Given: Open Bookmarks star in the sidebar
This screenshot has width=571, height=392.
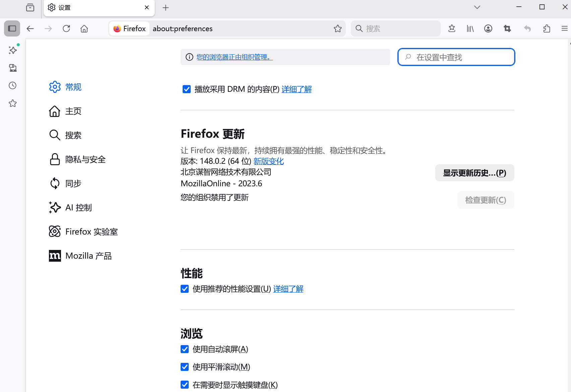Looking at the screenshot, I should pos(13,103).
